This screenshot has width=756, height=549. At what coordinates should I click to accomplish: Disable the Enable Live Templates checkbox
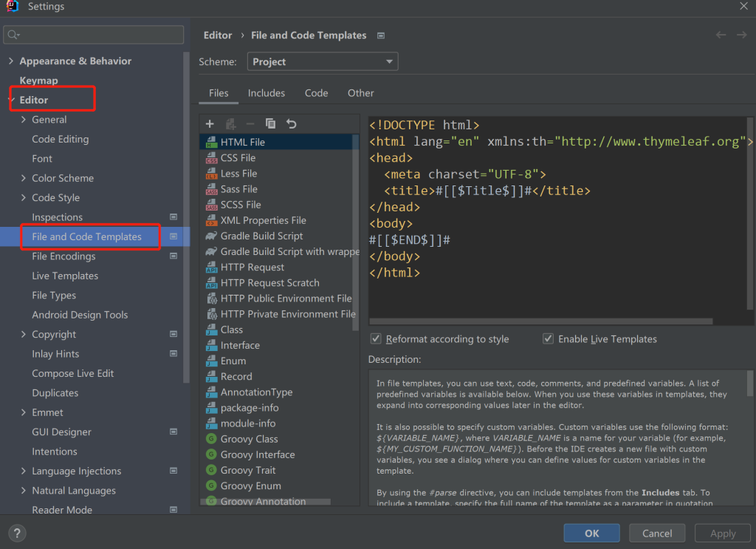548,339
